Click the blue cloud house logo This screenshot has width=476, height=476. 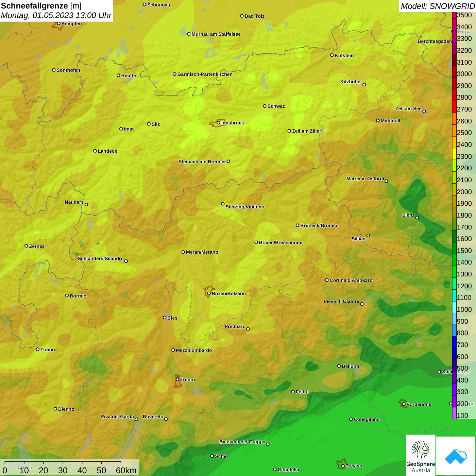(456, 456)
